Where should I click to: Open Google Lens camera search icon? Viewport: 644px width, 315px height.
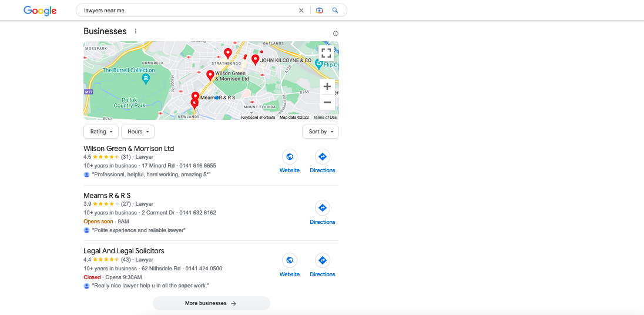[319, 11]
